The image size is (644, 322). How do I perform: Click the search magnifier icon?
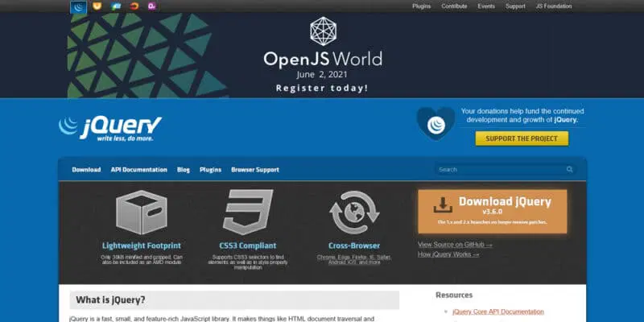pyautogui.click(x=570, y=169)
